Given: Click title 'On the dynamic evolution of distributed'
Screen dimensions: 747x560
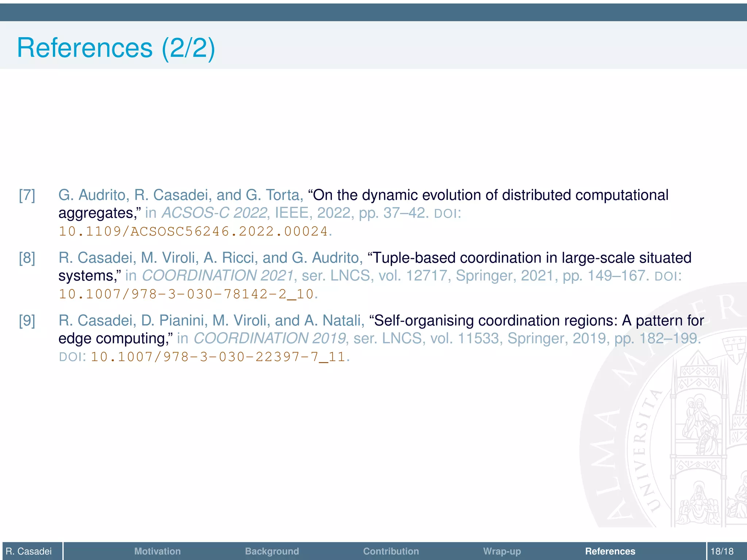Looking at the screenshot, I should coord(440,195).
